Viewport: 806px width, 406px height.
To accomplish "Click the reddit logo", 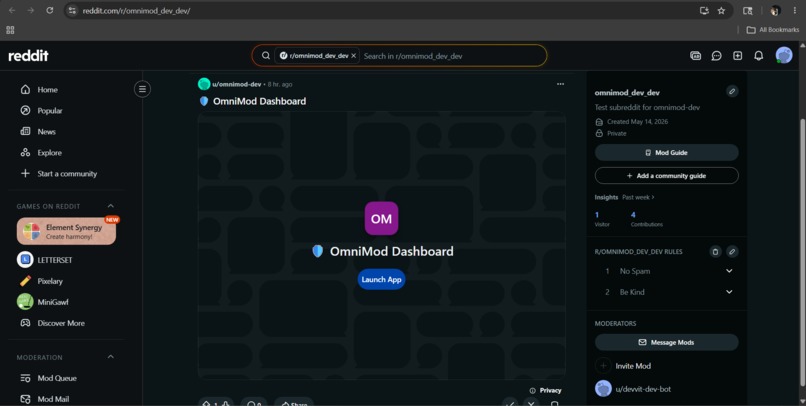I will [x=28, y=56].
